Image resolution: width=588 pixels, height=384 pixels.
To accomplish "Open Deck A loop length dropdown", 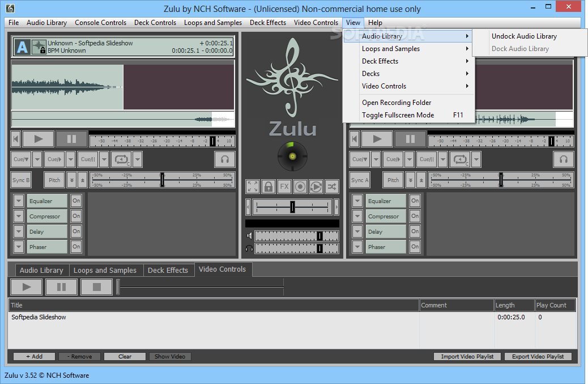I will click(138, 159).
